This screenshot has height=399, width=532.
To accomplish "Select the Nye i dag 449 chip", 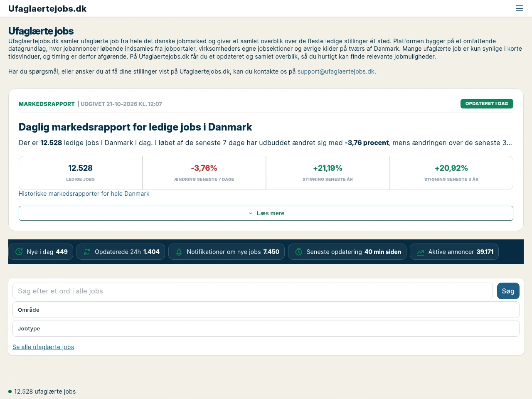I will [x=41, y=252].
